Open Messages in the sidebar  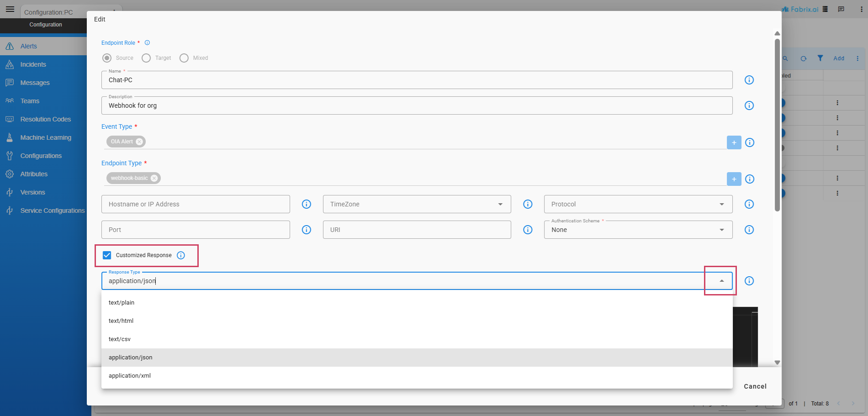pos(43,83)
